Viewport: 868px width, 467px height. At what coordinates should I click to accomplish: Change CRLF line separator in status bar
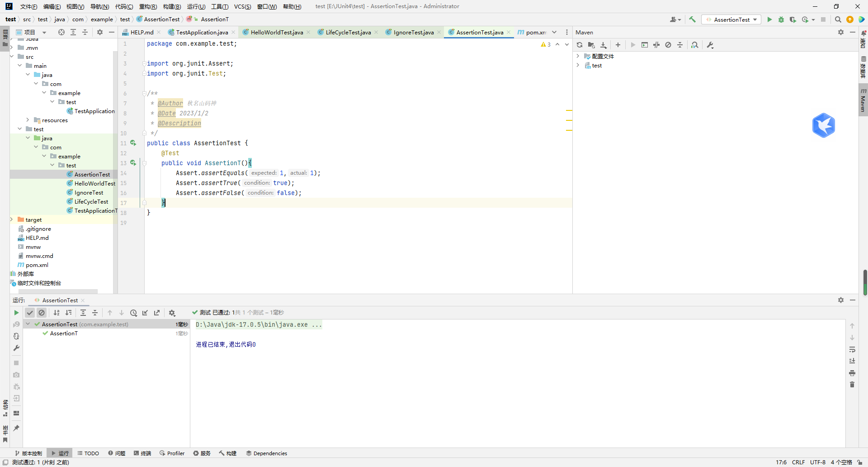(798, 462)
